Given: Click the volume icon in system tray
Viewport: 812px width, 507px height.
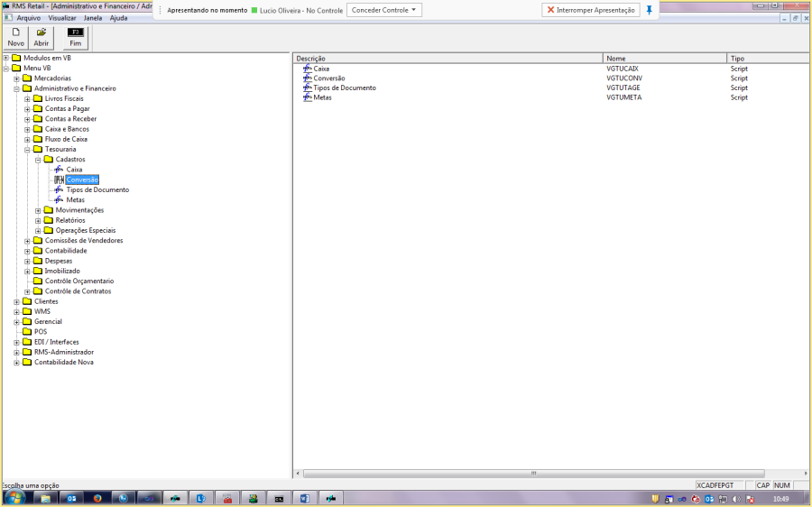Looking at the screenshot, I should [736, 499].
